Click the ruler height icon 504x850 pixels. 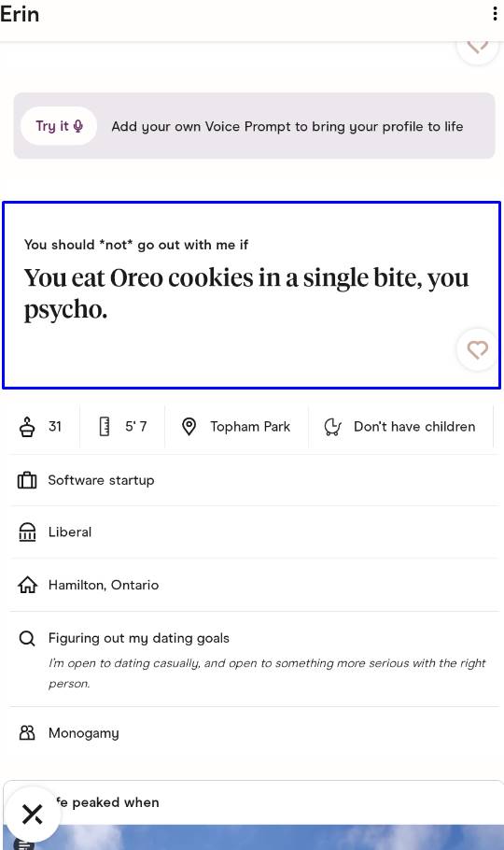pos(105,427)
